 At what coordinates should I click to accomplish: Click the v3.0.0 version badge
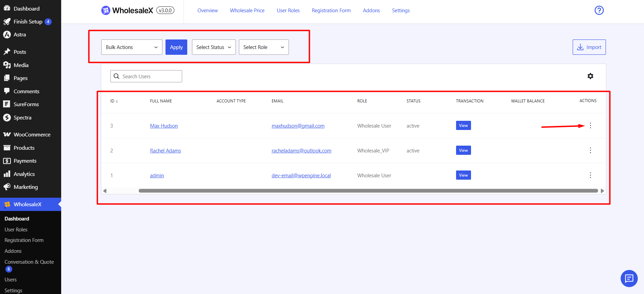165,11
